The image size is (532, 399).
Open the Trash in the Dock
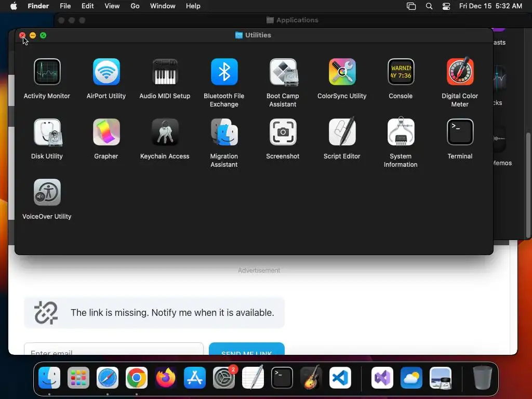coord(483,378)
